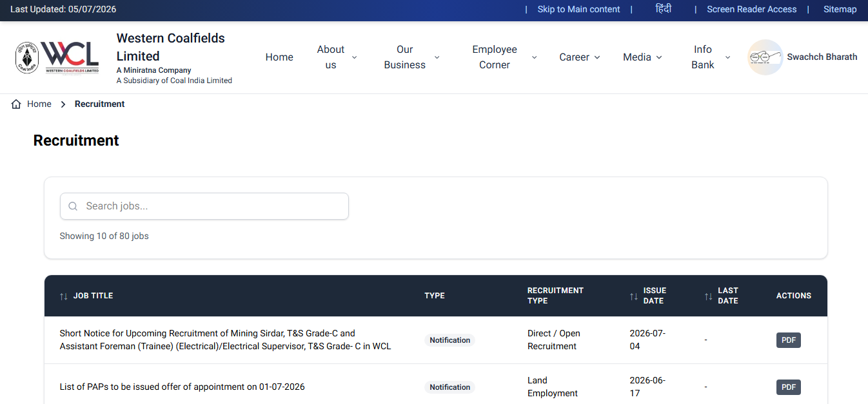Viewport: 868px width, 404px height.
Task: Click sort arrows beside Issue Date
Action: pos(633,296)
